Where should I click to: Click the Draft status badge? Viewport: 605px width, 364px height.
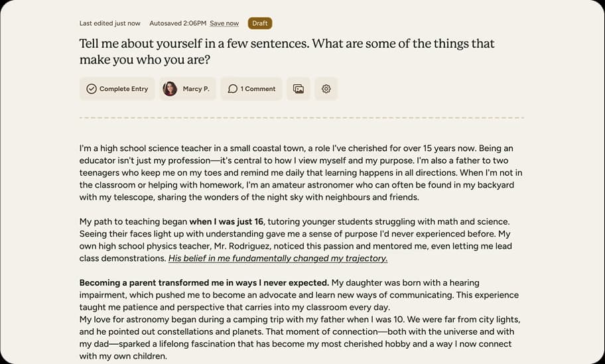[260, 23]
